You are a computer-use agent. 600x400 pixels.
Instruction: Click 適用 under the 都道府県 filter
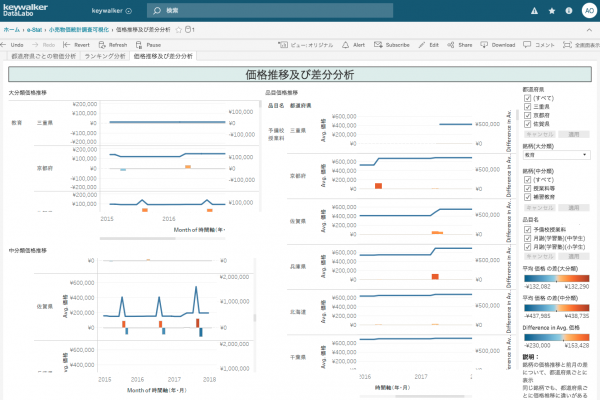pos(574,134)
